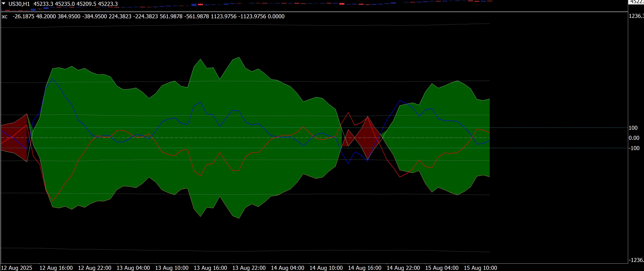Click the xc indicator name label
Viewport: 644px width, 271px height.
(4, 16)
